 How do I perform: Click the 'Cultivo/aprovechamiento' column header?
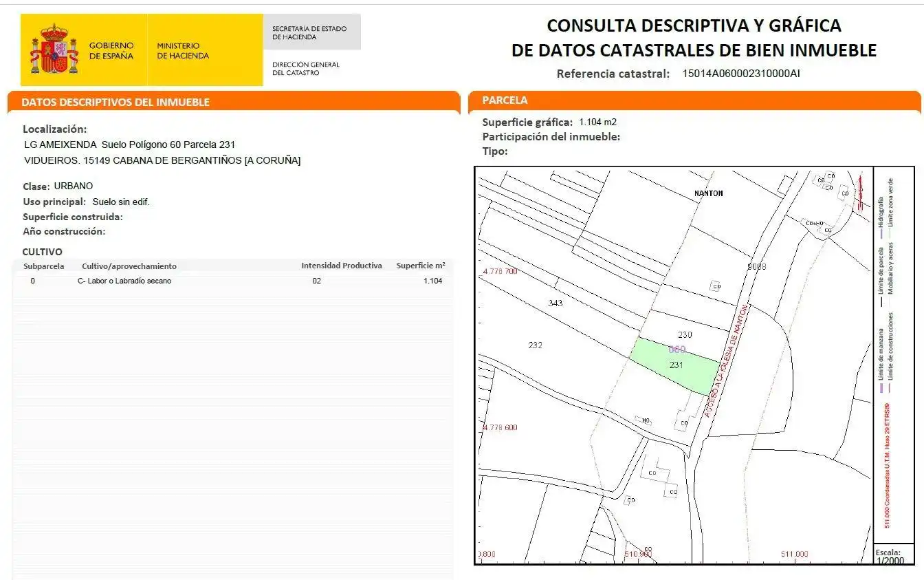(x=129, y=266)
